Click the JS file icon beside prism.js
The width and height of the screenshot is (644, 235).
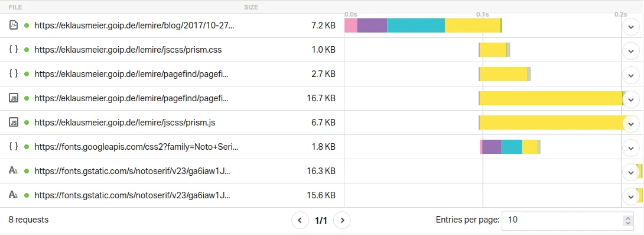[x=14, y=122]
